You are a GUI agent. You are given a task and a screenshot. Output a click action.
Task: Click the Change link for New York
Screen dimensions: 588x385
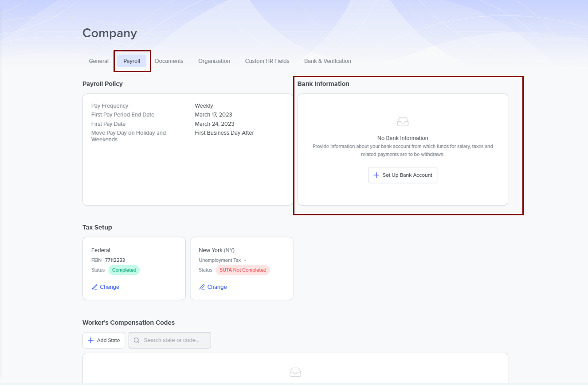217,287
